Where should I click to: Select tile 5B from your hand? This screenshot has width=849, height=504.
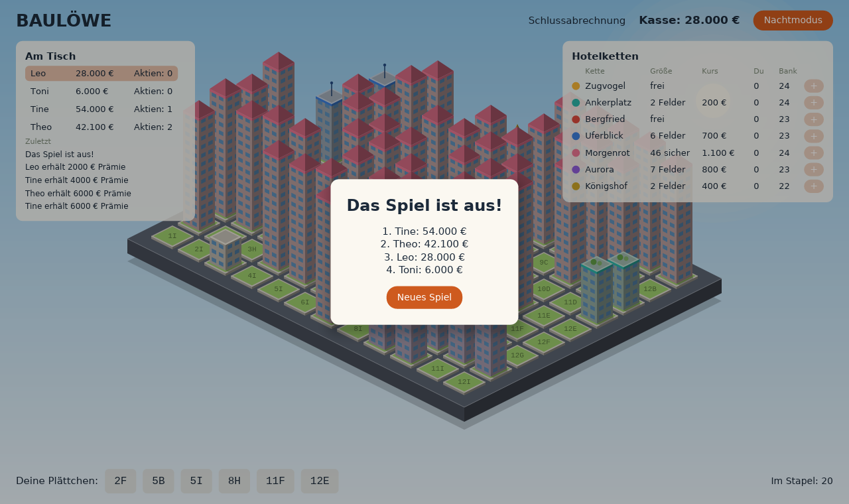coord(159,481)
